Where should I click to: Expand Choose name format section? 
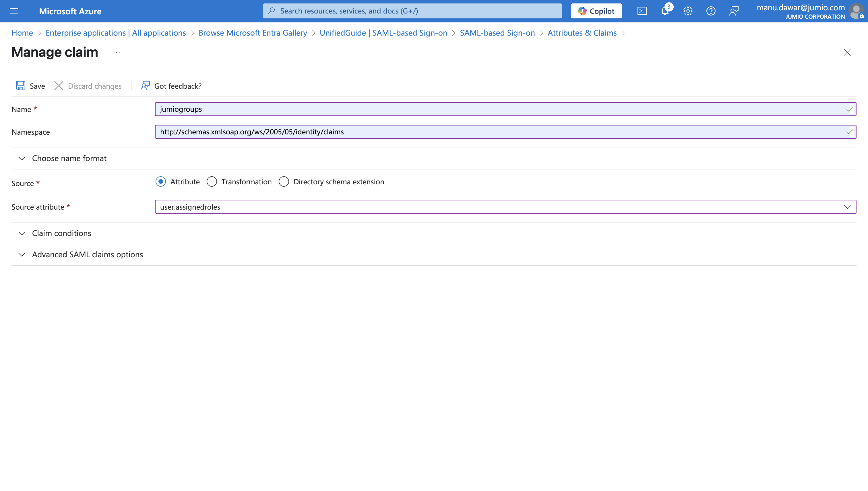[69, 158]
